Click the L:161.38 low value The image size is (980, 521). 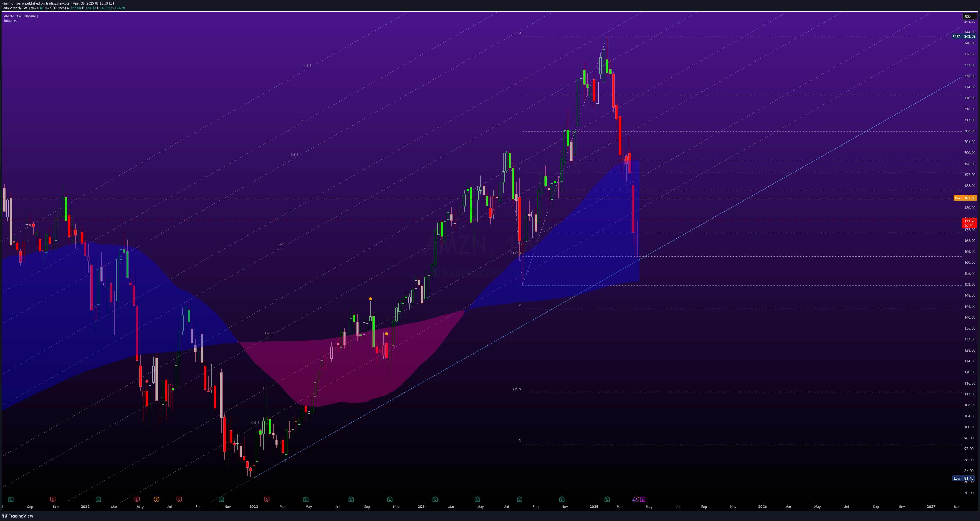pyautogui.click(x=103, y=8)
